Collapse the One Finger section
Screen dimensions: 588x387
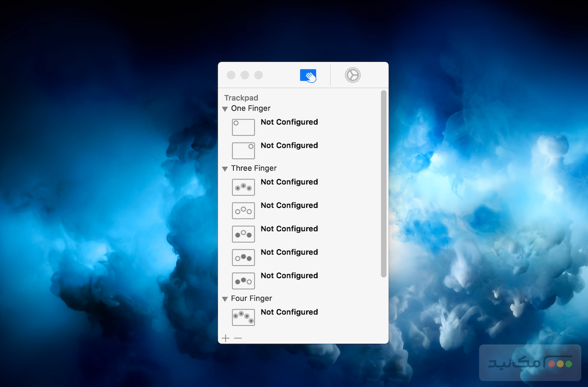pos(225,109)
